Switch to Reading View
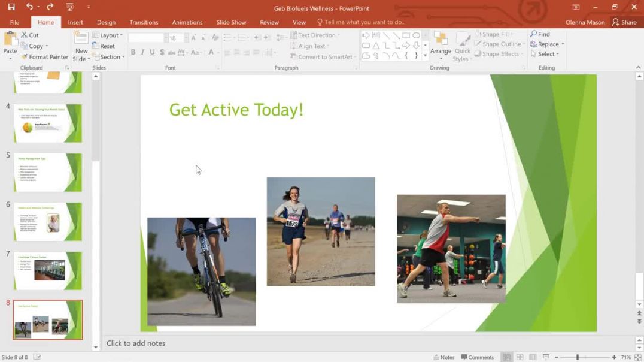This screenshot has width=644, height=362. (x=533, y=357)
